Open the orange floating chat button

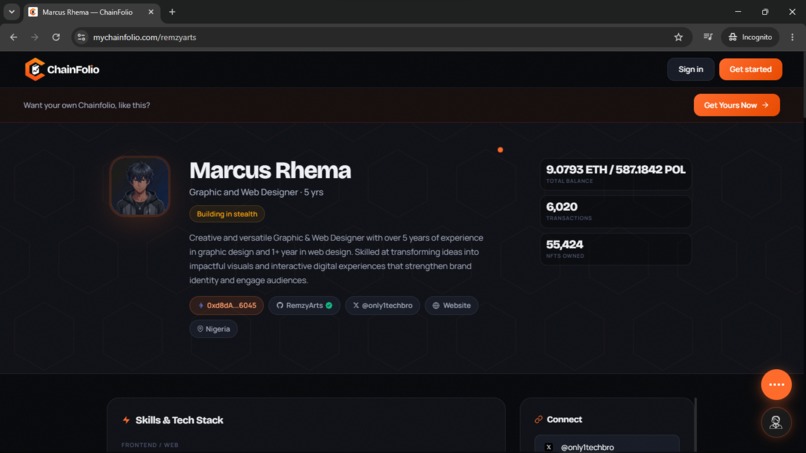[x=776, y=385]
